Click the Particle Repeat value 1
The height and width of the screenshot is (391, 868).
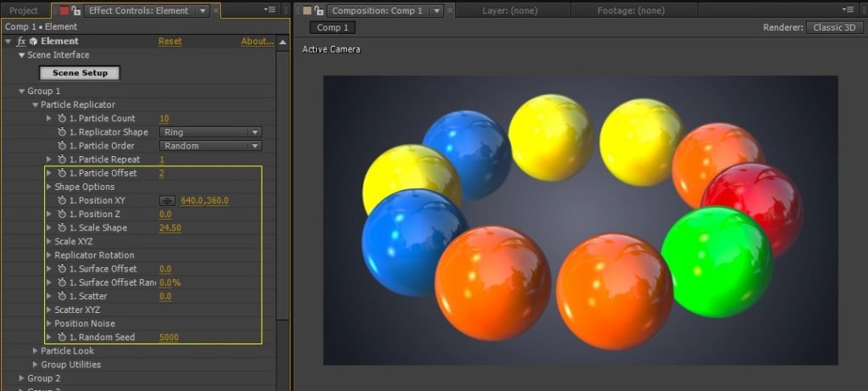click(x=162, y=159)
